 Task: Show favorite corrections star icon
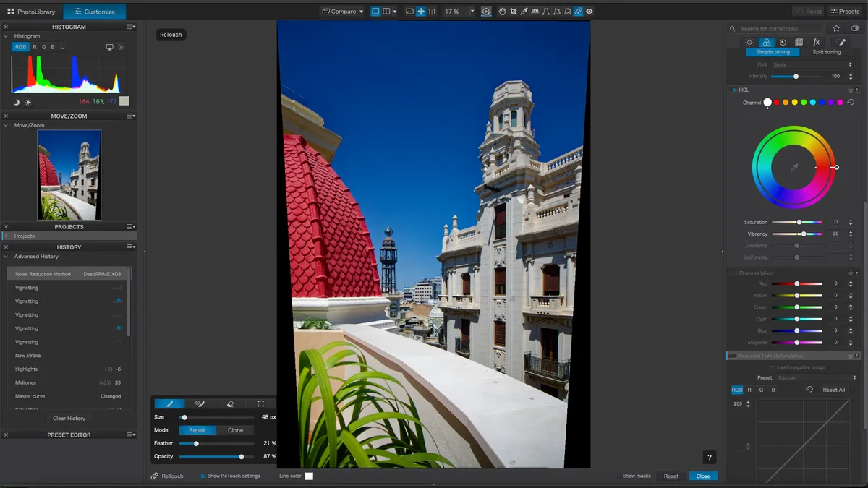(x=836, y=29)
